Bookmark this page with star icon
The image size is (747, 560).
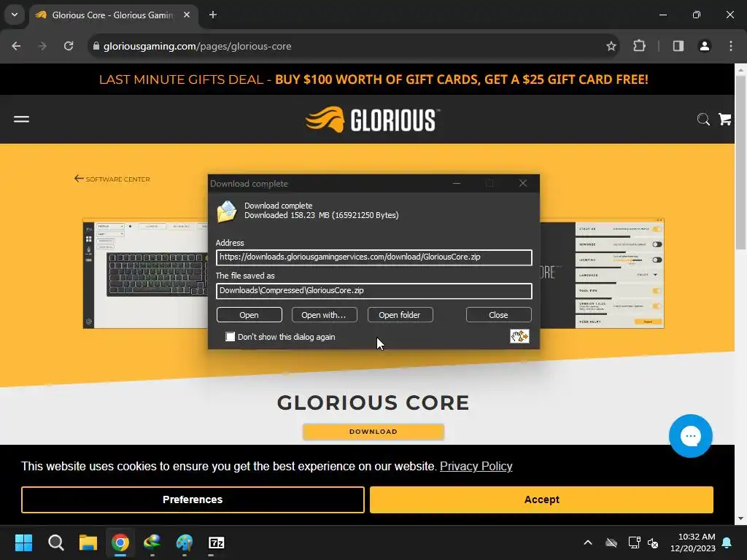coord(611,46)
